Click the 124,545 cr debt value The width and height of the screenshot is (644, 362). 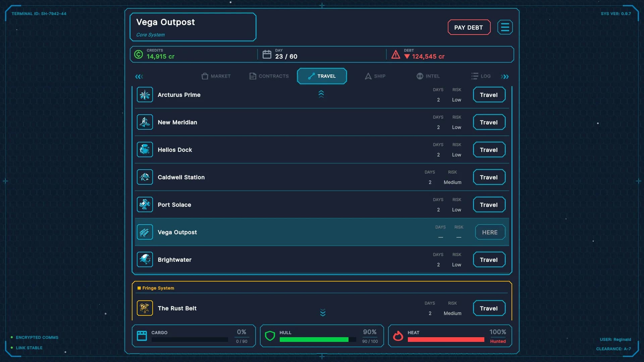pyautogui.click(x=428, y=57)
